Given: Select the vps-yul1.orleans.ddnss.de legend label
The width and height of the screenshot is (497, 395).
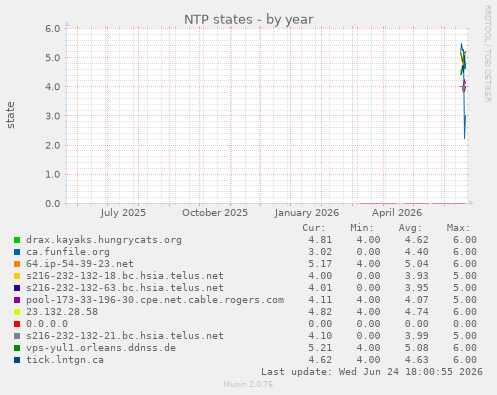Looking at the screenshot, I should 101,348.
